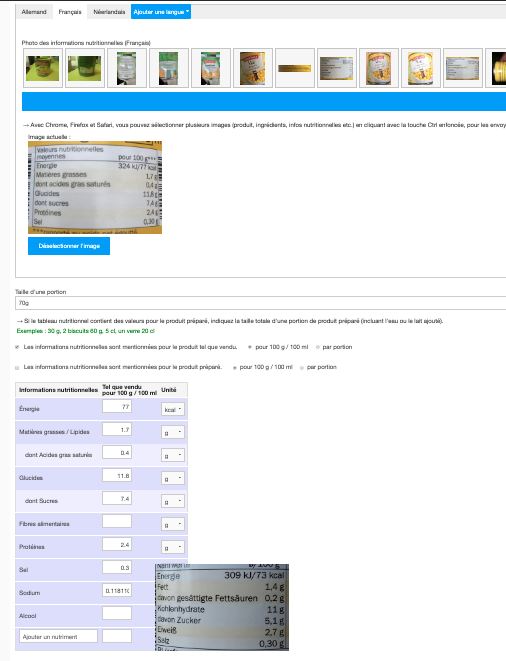Click the 'dont Acides gras saturés' row label
506x661 pixels.
pyautogui.click(x=58, y=455)
